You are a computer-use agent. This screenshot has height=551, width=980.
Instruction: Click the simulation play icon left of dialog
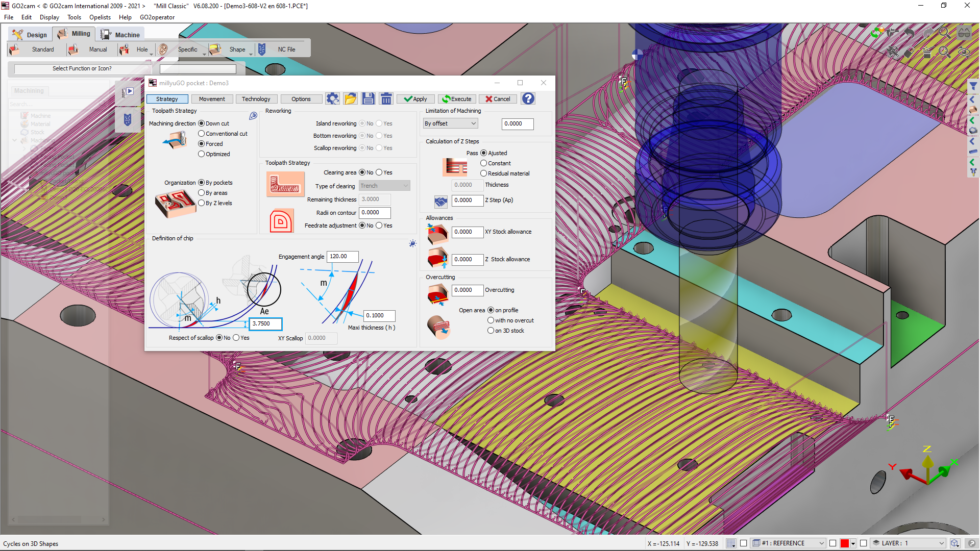[129, 93]
